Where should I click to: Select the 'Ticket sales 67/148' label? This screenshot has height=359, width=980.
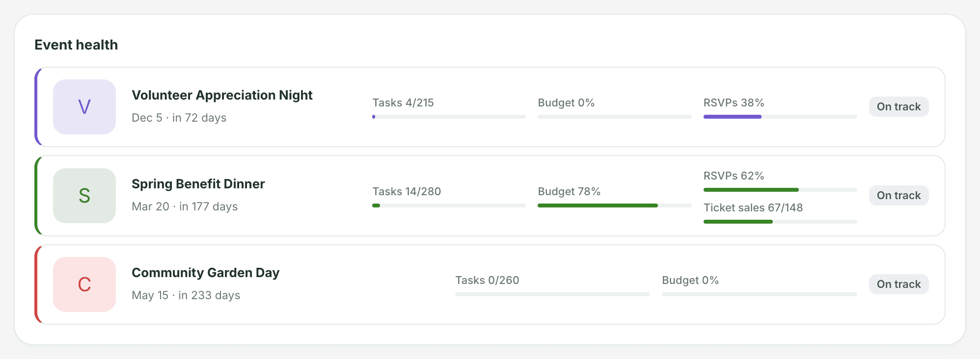point(753,208)
